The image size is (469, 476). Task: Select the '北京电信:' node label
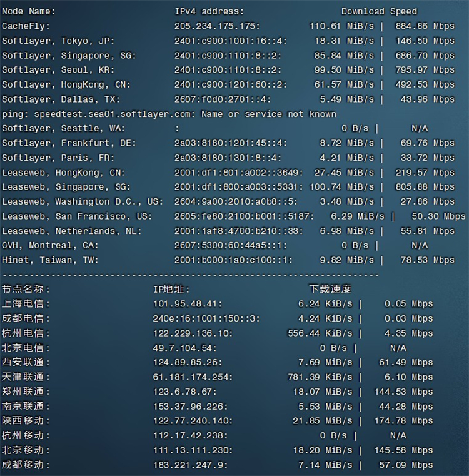pos(26,348)
